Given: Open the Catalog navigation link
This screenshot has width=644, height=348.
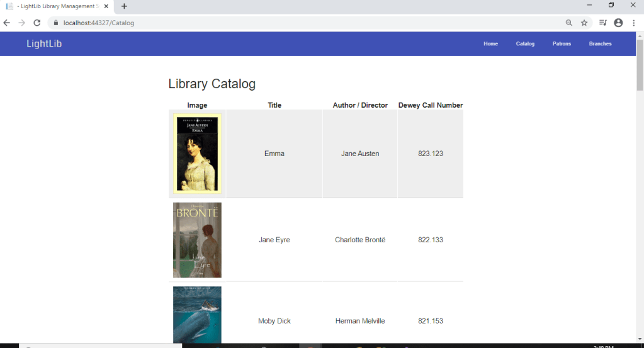Looking at the screenshot, I should [525, 44].
